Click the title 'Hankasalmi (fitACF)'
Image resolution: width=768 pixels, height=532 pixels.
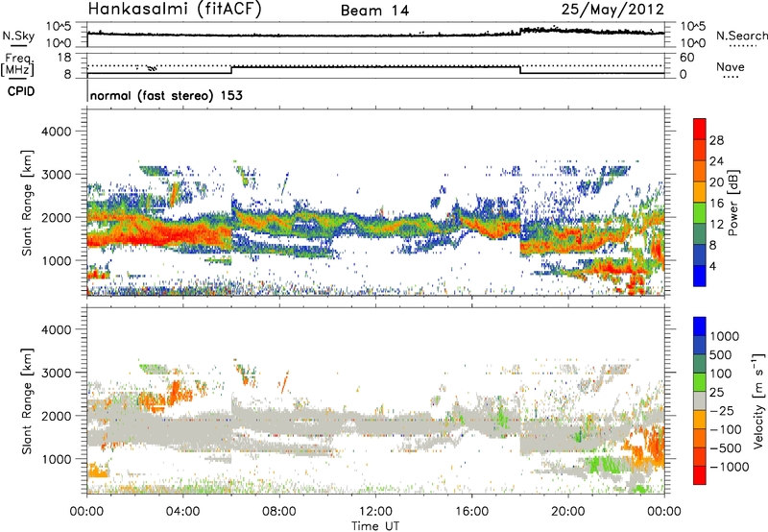(x=175, y=10)
